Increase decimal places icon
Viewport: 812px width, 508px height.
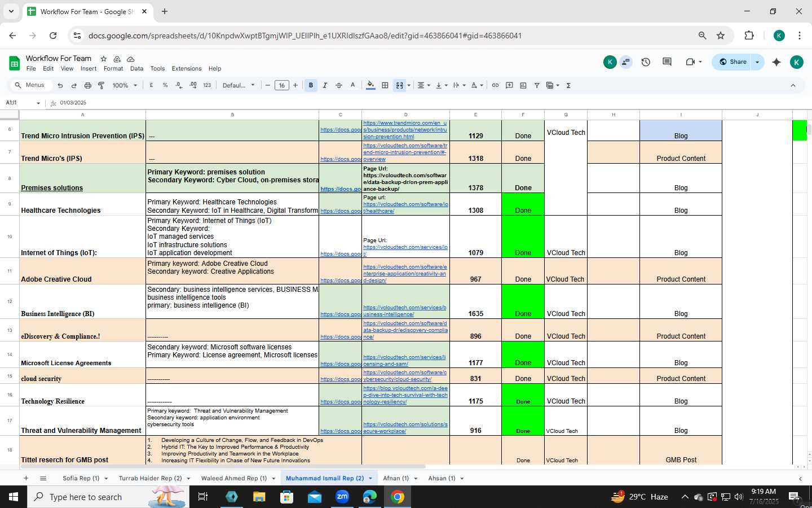[x=193, y=85]
